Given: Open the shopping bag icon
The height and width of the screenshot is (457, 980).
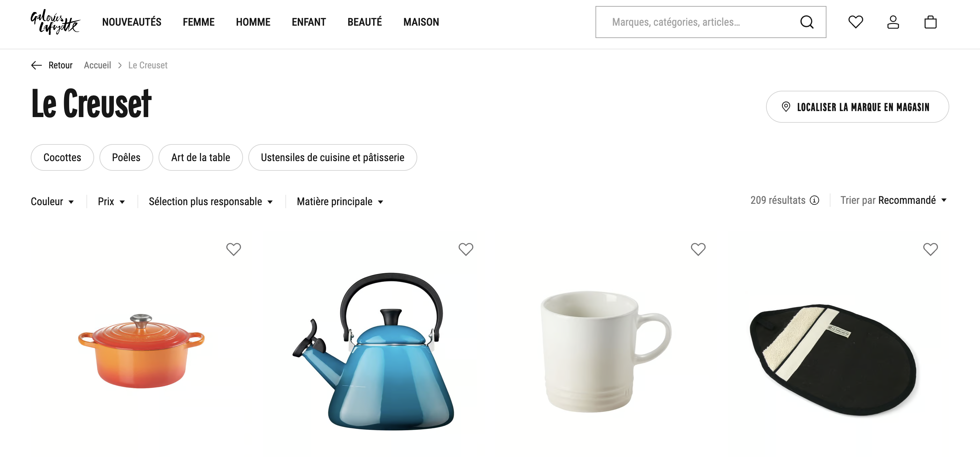Looking at the screenshot, I should click(930, 22).
